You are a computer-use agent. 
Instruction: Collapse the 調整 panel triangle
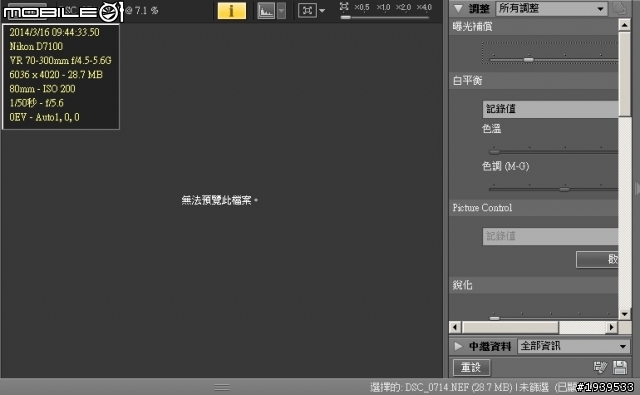point(458,9)
